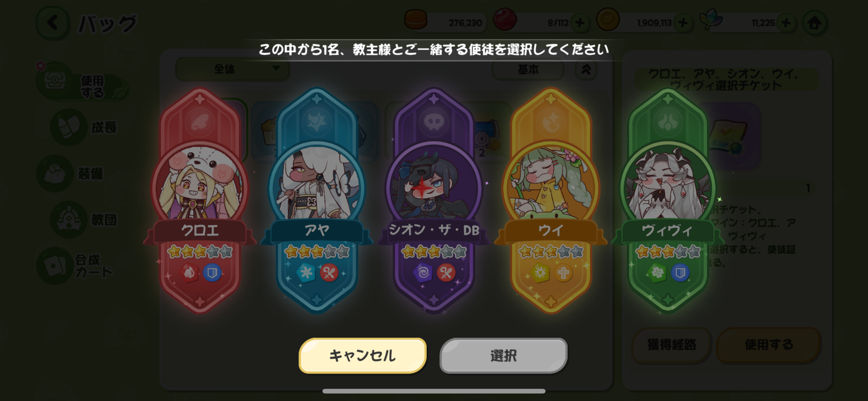
Task: Tap the clover element icon on ヴィヴィ card
Action: pos(657,273)
